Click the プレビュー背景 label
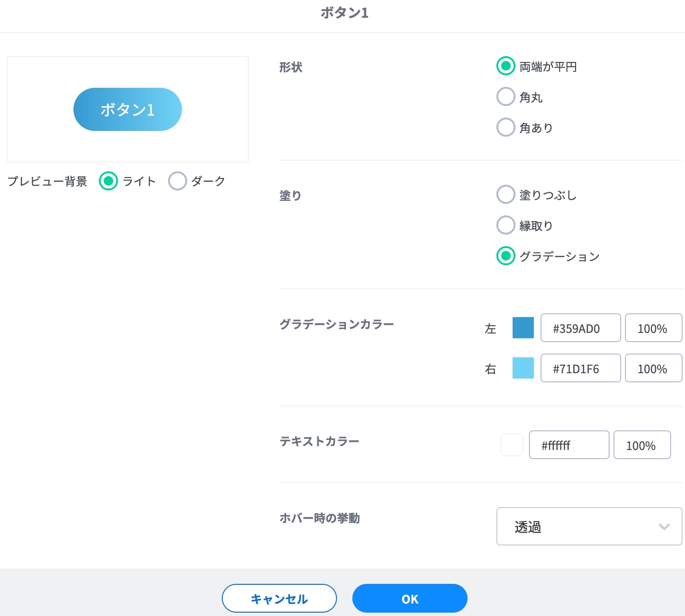Screen dimensions: 685x616 tap(48, 181)
